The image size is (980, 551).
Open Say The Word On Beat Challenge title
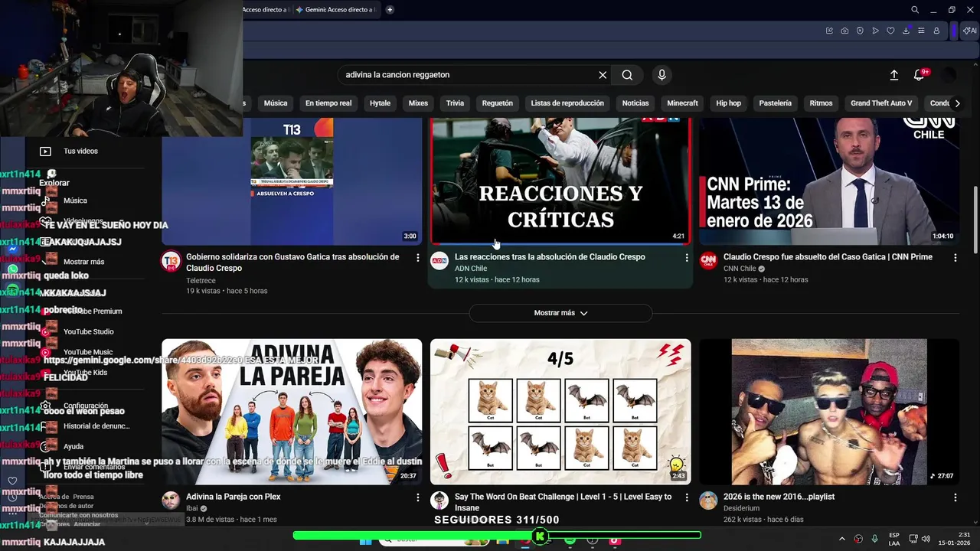563,502
